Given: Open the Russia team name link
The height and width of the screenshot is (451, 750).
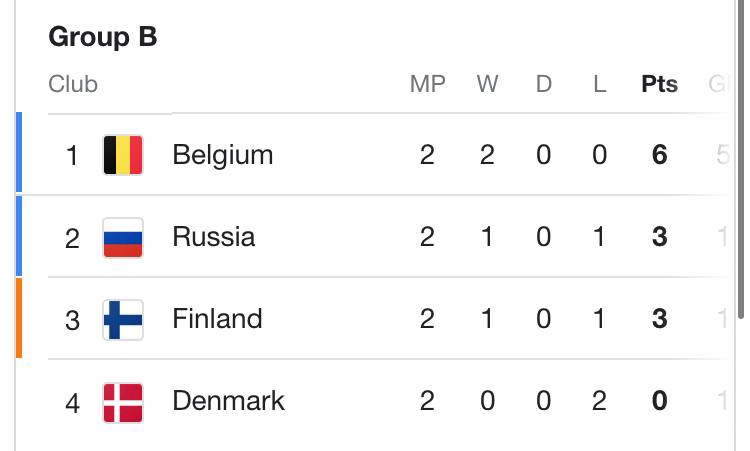Looking at the screenshot, I should pos(214,237).
